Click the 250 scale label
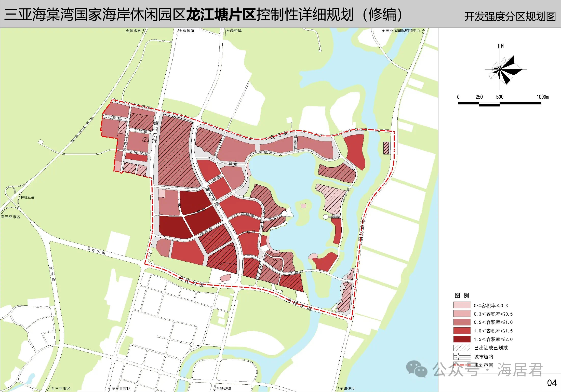This screenshot has width=561, height=392. tap(479, 97)
